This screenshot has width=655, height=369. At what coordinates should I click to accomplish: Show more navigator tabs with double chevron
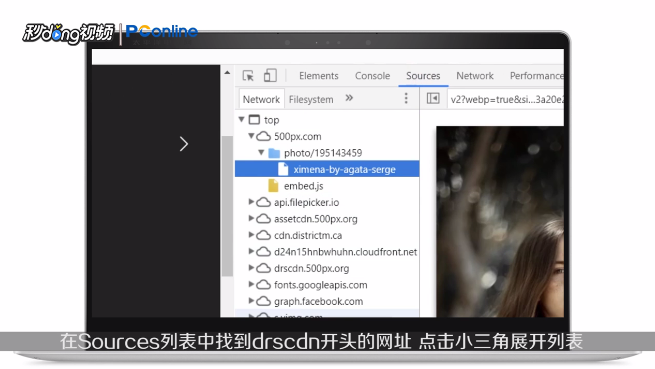coord(349,98)
